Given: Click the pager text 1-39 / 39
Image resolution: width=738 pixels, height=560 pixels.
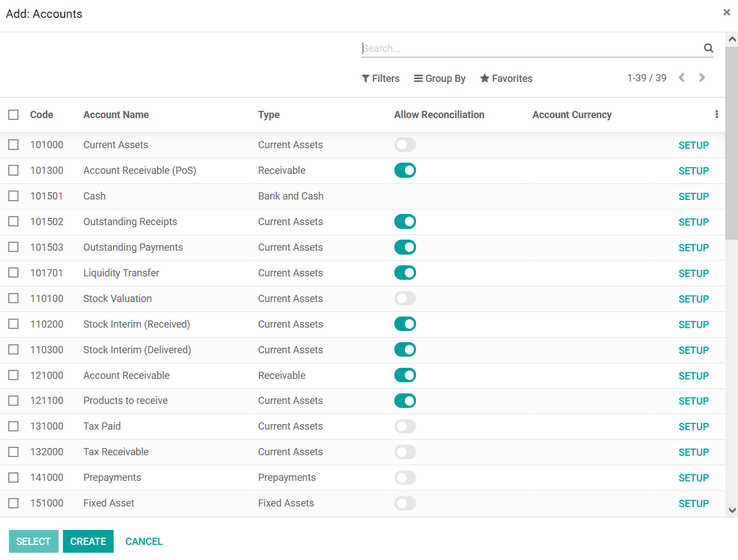Looking at the screenshot, I should click(x=647, y=78).
